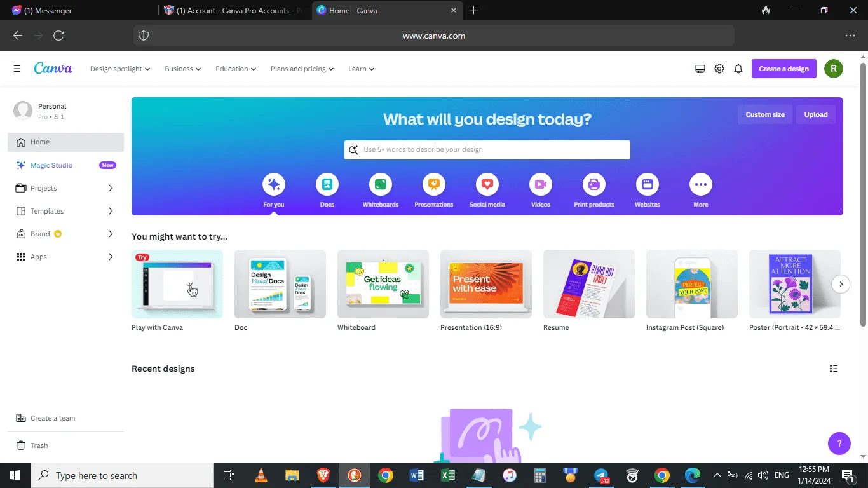The height and width of the screenshot is (488, 868).
Task: Open the Canva hamburger menu
Action: (x=17, y=69)
